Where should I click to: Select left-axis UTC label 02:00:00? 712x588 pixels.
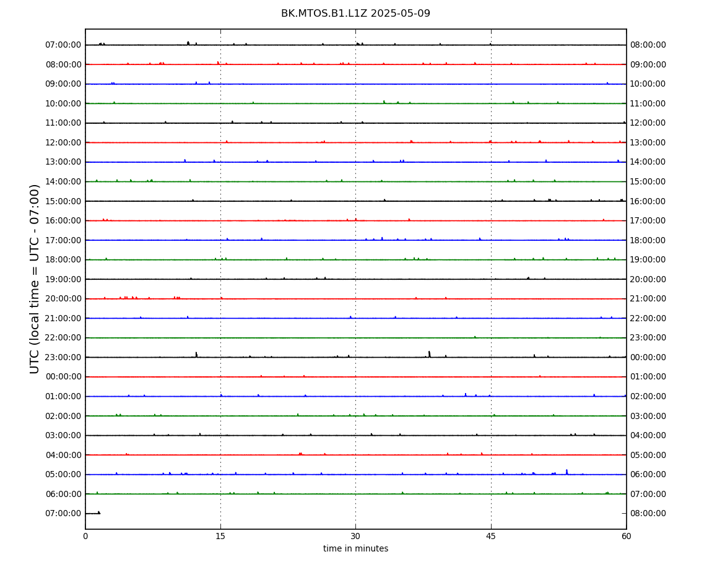tap(63, 416)
